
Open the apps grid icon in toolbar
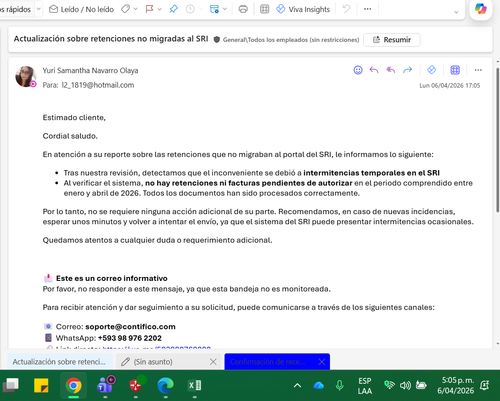pos(264,9)
